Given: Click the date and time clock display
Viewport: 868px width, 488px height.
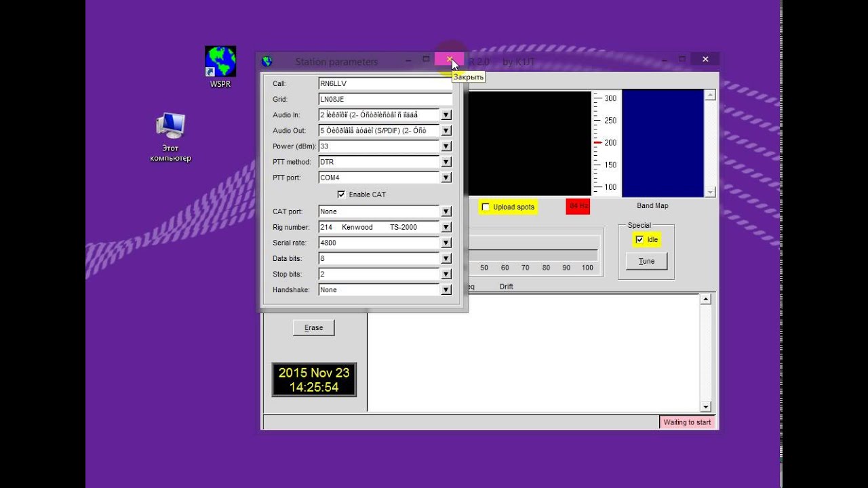Looking at the screenshot, I should (x=314, y=380).
